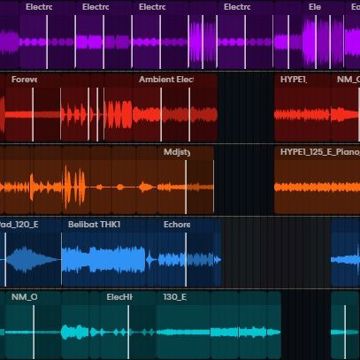Select the Mdjsty clip on the orange track
This screenshot has width=360, height=360.
186,180
